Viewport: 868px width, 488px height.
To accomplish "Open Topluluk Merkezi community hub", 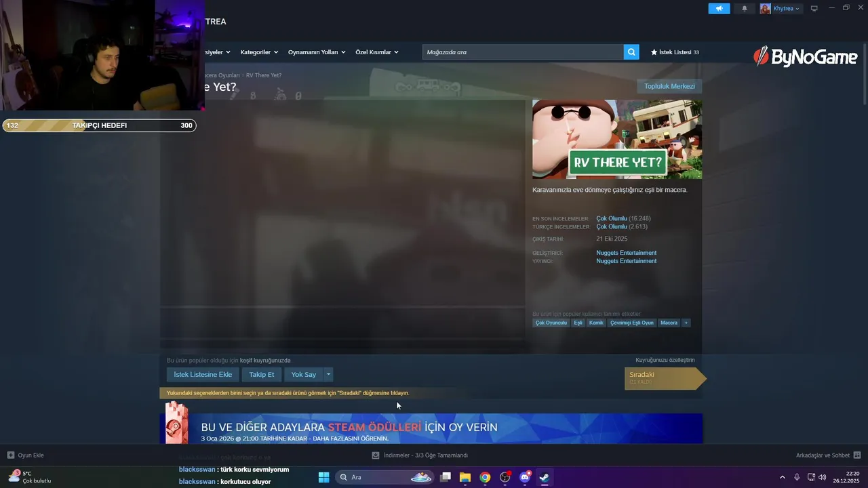I will (x=669, y=86).
